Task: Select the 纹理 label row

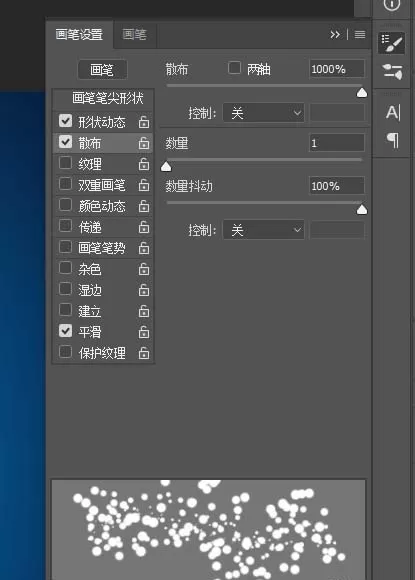Action: click(x=90, y=164)
